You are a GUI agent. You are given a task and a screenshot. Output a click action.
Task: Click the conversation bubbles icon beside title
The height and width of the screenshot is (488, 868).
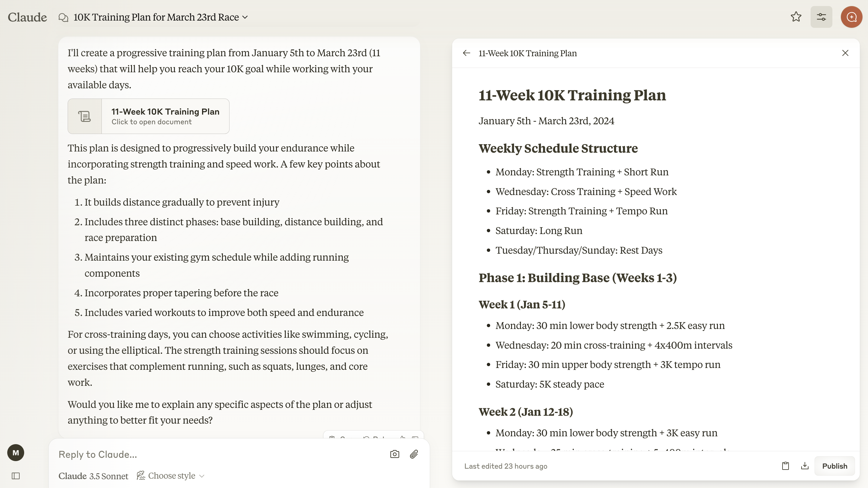coord(63,17)
